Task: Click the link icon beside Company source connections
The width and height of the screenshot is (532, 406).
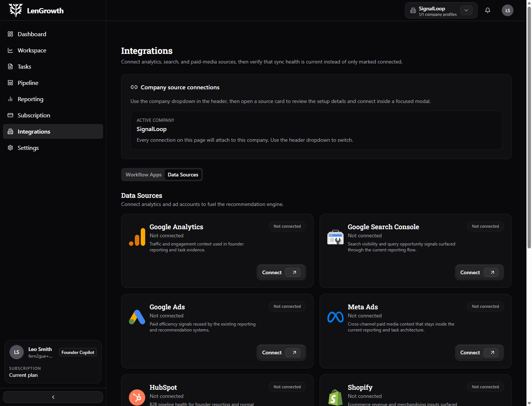Action: pyautogui.click(x=134, y=87)
